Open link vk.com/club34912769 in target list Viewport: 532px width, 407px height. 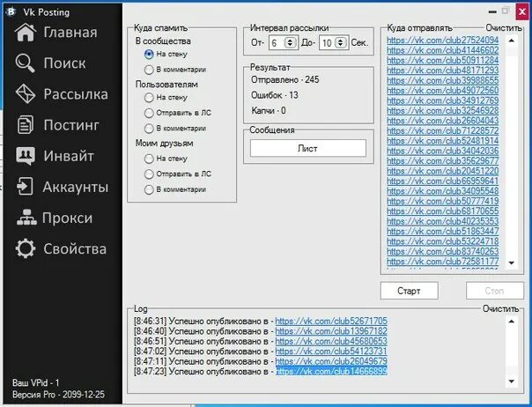point(442,100)
